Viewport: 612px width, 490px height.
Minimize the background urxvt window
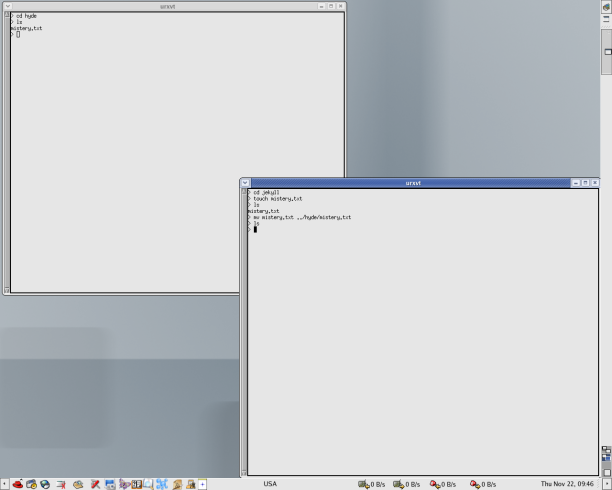321,6
